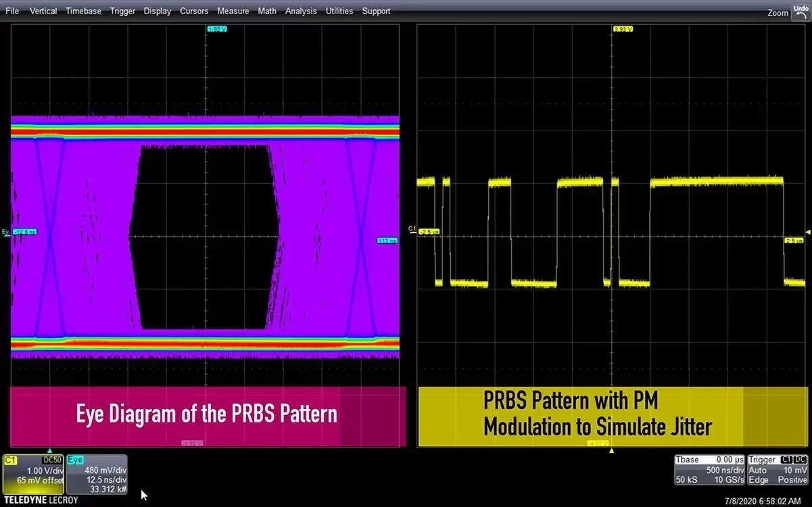Viewport: 812px width, 507px height.
Task: Click the yellow trigger position marker below waveform grid
Action: click(612, 450)
